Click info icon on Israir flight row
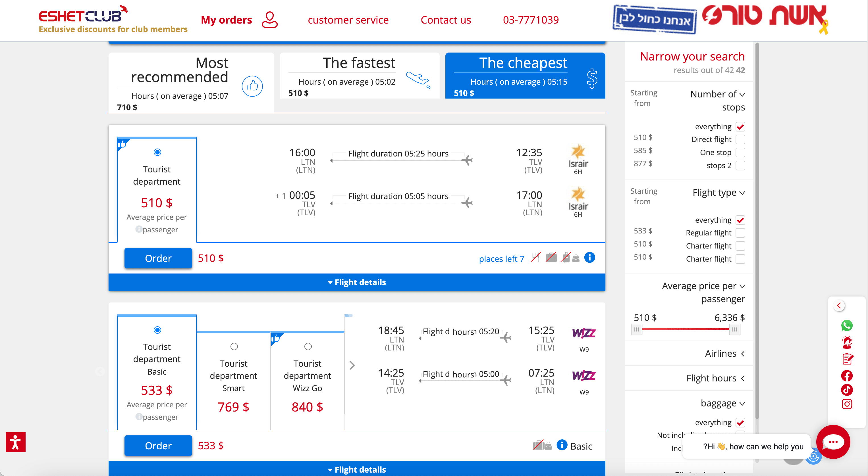 coord(589,258)
